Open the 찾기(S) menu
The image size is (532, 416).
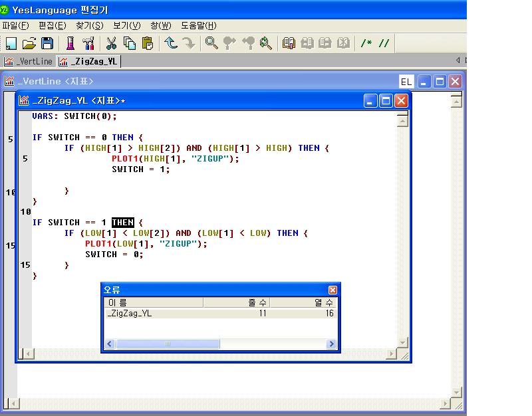90,26
